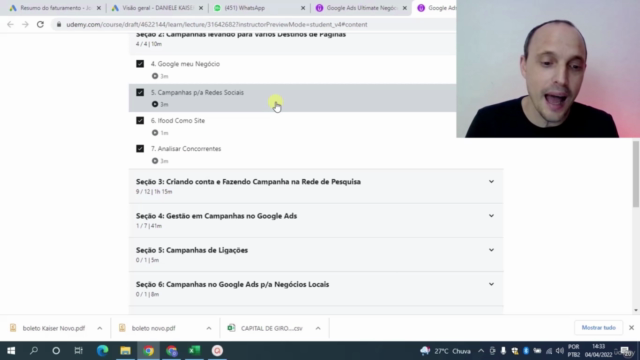Image resolution: width=640 pixels, height=360 pixels.
Task: View site info lock icon
Action: click(59, 24)
